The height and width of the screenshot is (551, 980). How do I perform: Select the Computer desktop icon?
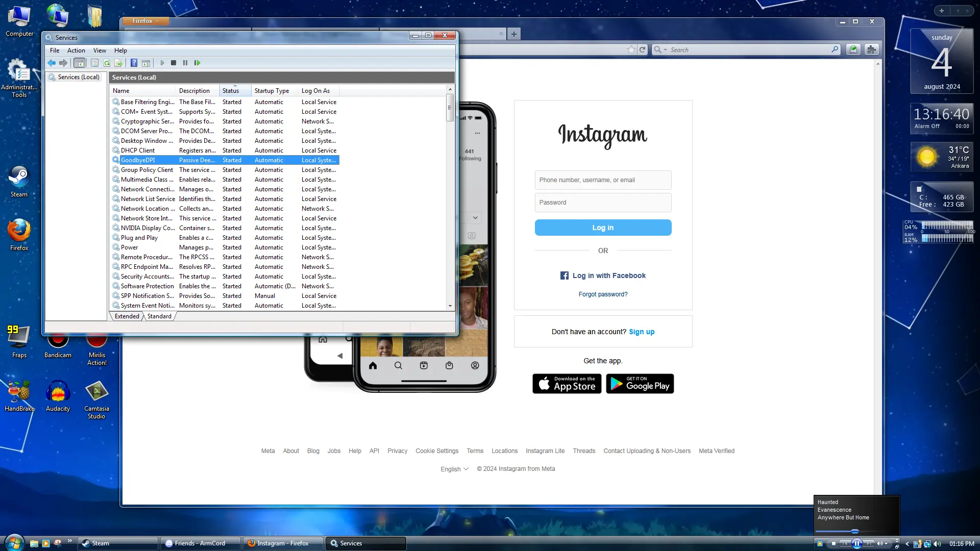19,21
